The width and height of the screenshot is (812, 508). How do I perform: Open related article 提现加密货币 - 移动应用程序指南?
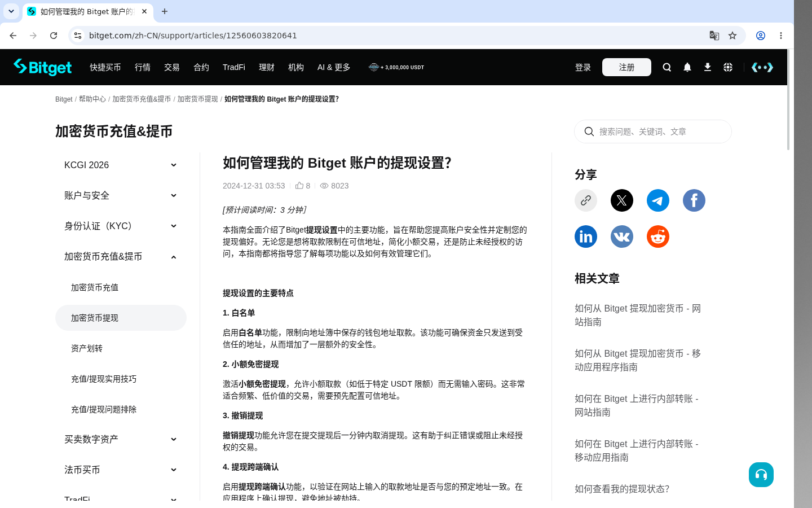click(x=638, y=360)
